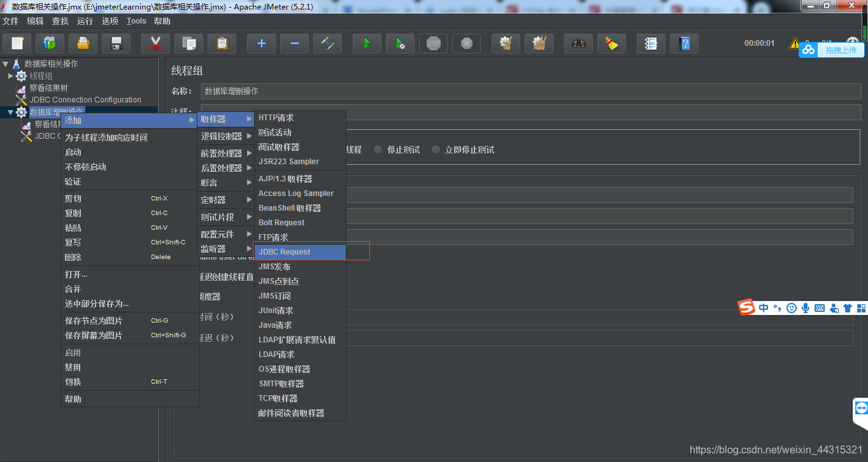This screenshot has width=868, height=462.
Task: Click the Paste clipboard icon in the toolbar
Action: (x=222, y=43)
